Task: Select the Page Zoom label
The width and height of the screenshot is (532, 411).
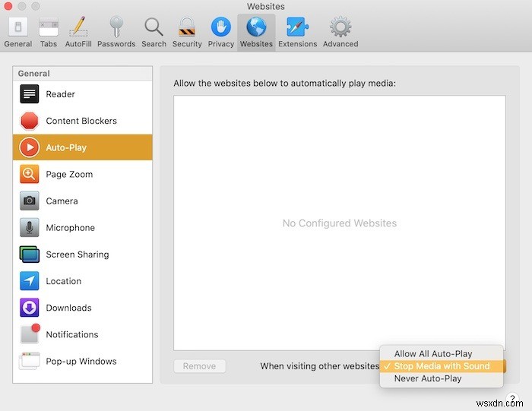Action: (x=69, y=174)
